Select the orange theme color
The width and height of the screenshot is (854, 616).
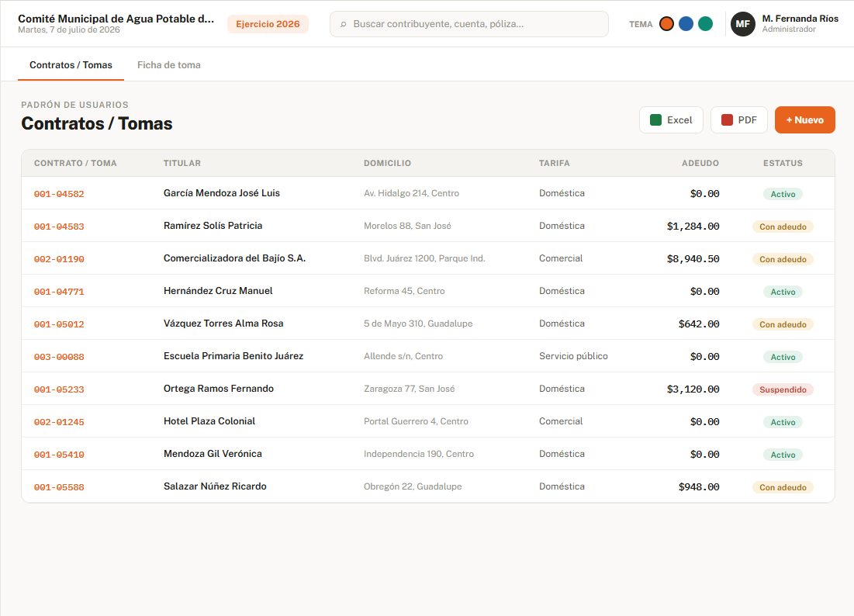click(x=666, y=24)
